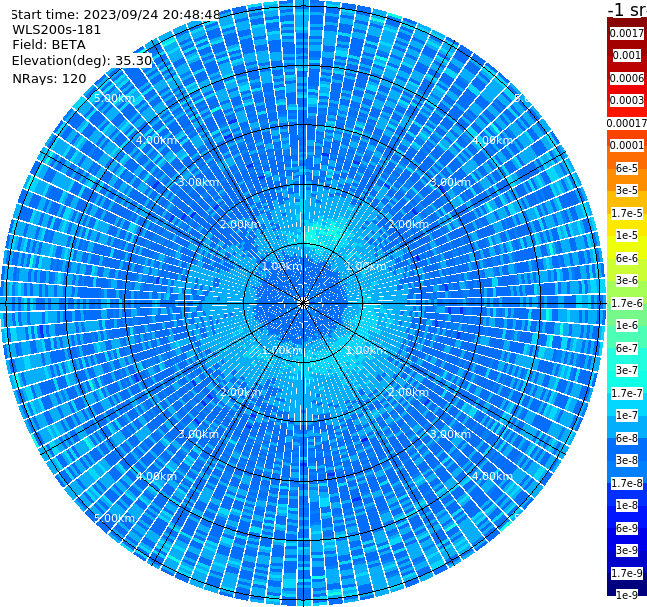Click the 'NRays: 120' label
The image size is (647, 607).
click(x=49, y=78)
